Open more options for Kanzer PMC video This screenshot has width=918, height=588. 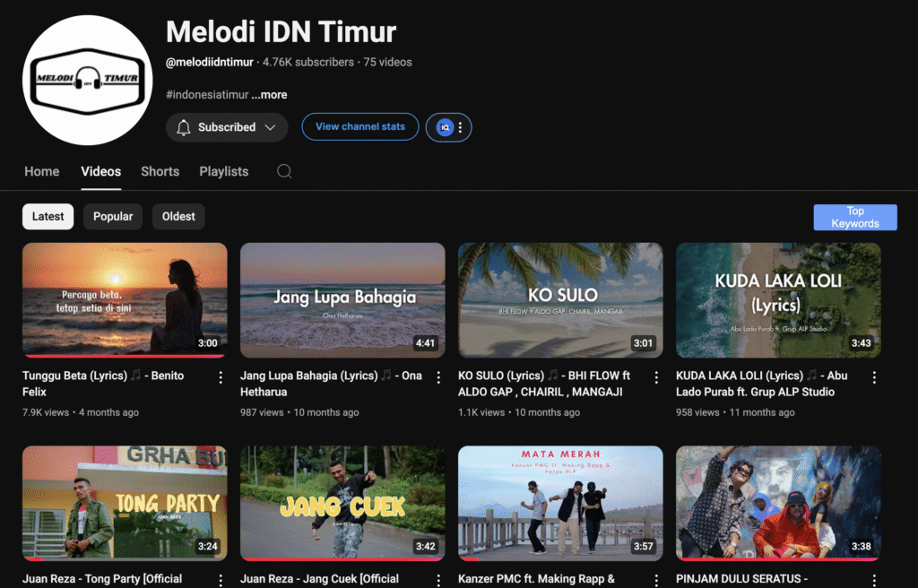point(656,581)
